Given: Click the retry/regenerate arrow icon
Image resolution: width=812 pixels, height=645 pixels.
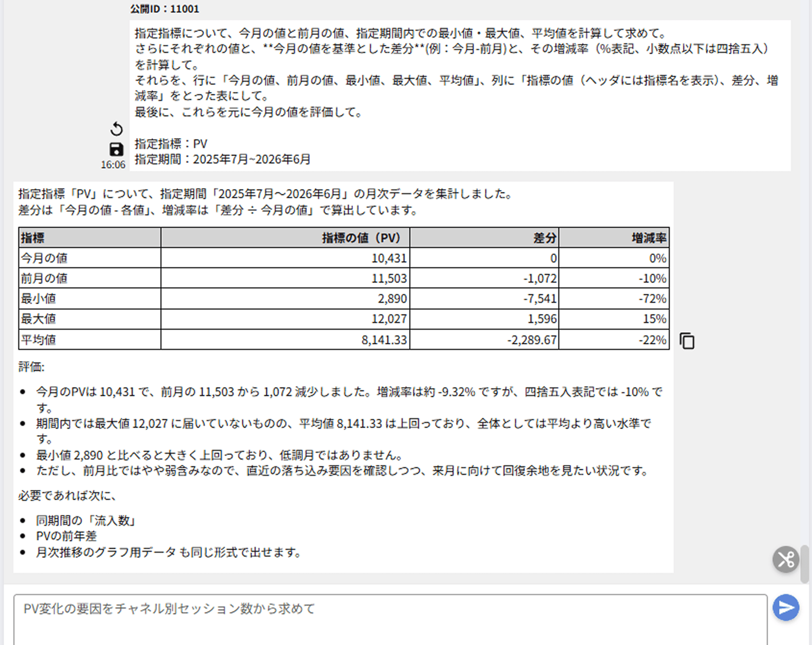Looking at the screenshot, I should coord(116,129).
